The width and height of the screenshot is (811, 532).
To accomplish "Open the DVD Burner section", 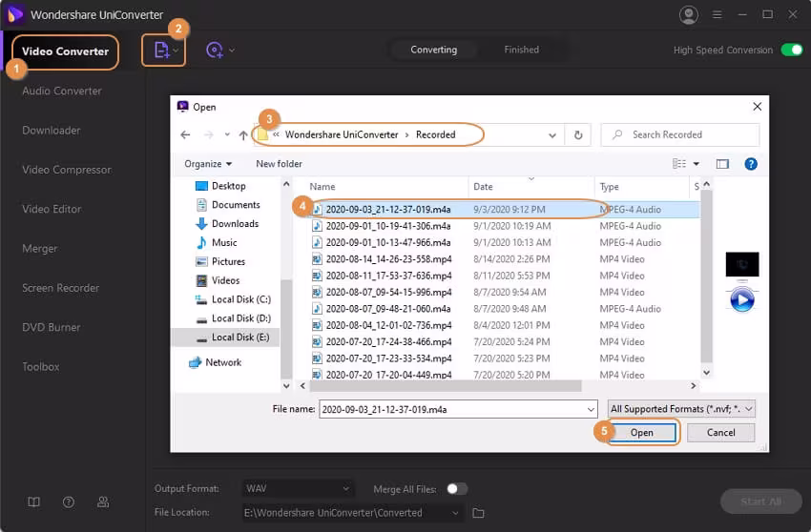I will click(52, 327).
